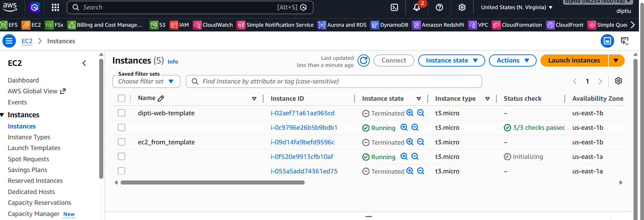
Task: Click the Launch instances button
Action: click(574, 60)
